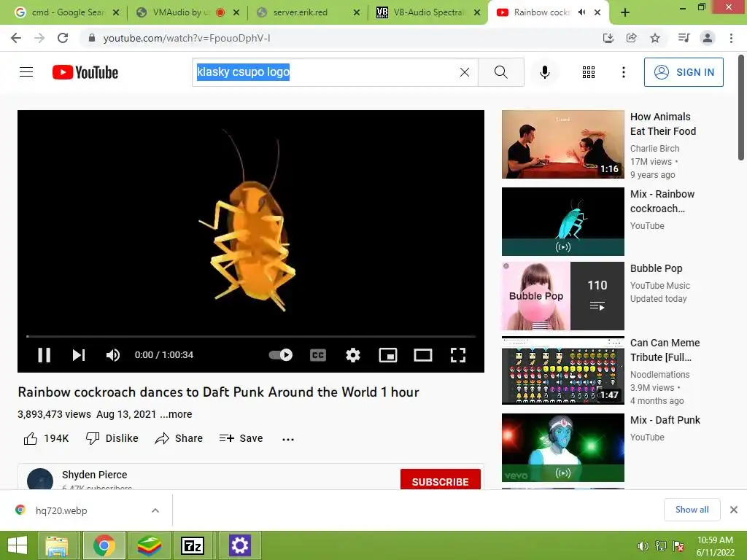Open the media control icon in Chrome toolbar
This screenshot has width=747, height=560.
684,38
